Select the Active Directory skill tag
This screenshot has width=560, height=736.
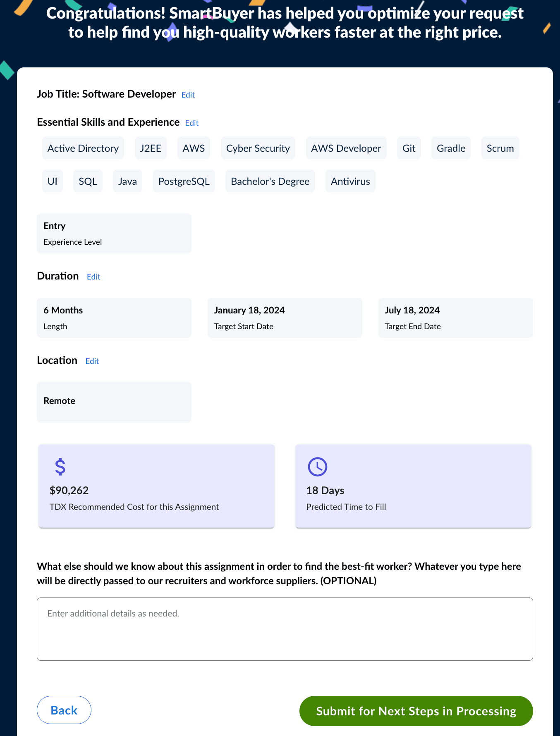pyautogui.click(x=83, y=148)
